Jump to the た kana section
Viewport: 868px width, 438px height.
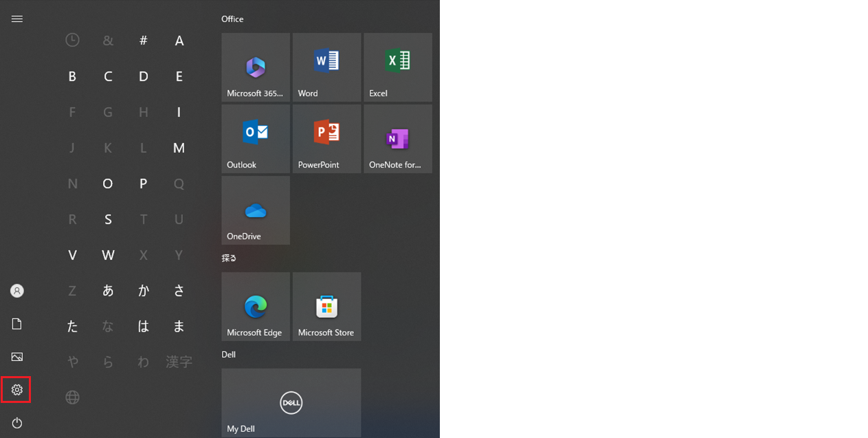(x=72, y=326)
